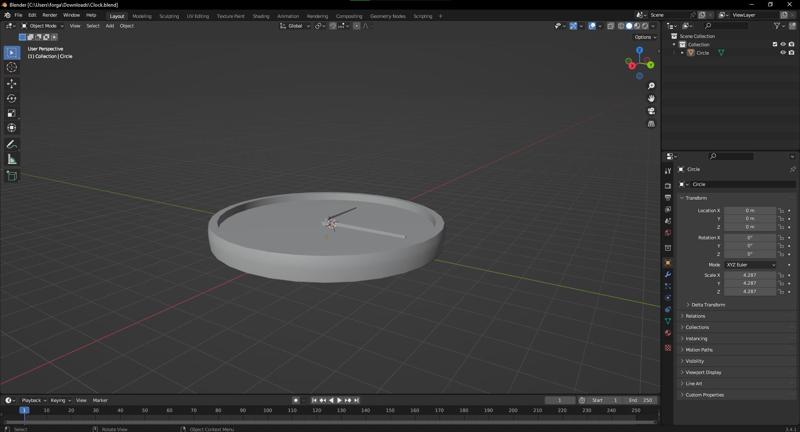Image resolution: width=800 pixels, height=432 pixels.
Task: Switch to Material Preview shading
Action: point(637,26)
